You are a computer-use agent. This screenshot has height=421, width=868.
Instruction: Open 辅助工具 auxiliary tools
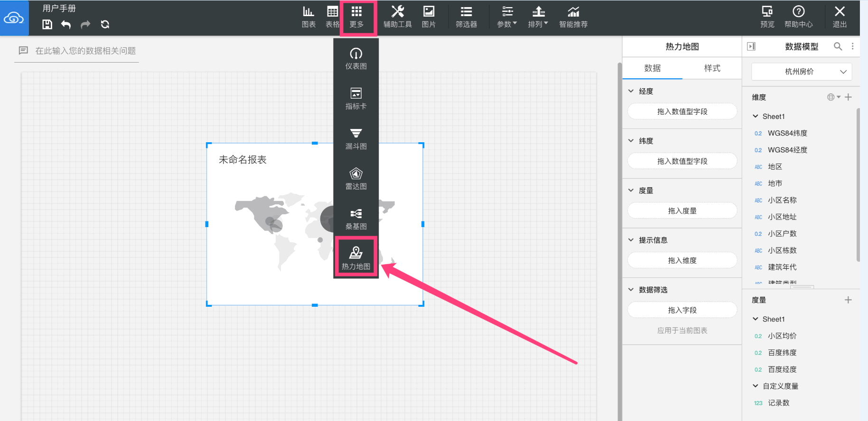tap(398, 17)
